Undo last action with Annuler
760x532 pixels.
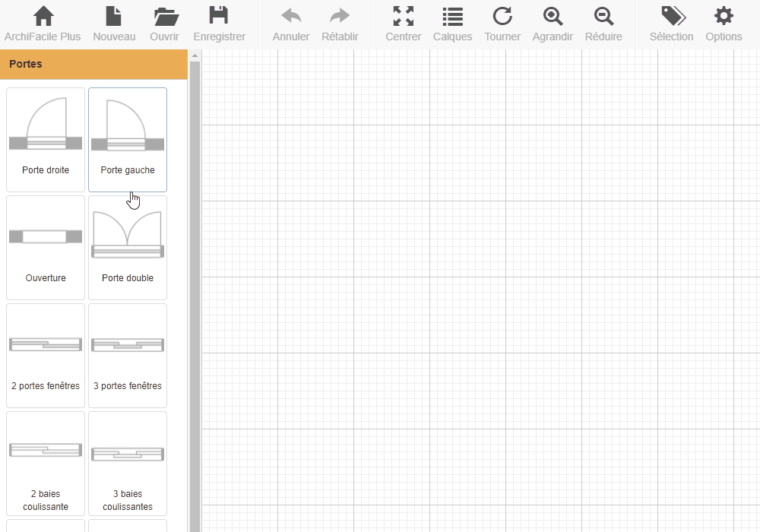click(x=290, y=17)
